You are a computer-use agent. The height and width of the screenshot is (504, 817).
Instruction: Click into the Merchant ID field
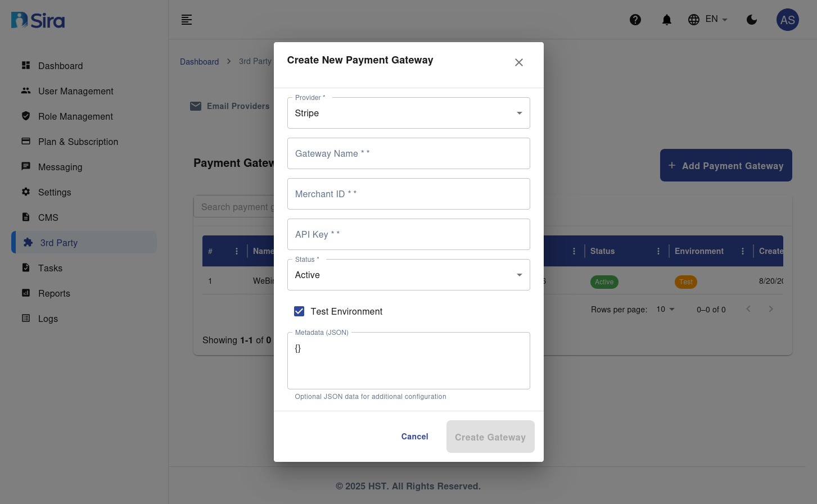click(408, 194)
